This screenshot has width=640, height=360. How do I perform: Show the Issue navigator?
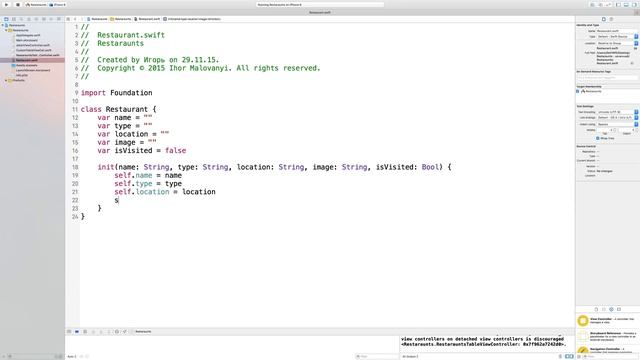(29, 19)
